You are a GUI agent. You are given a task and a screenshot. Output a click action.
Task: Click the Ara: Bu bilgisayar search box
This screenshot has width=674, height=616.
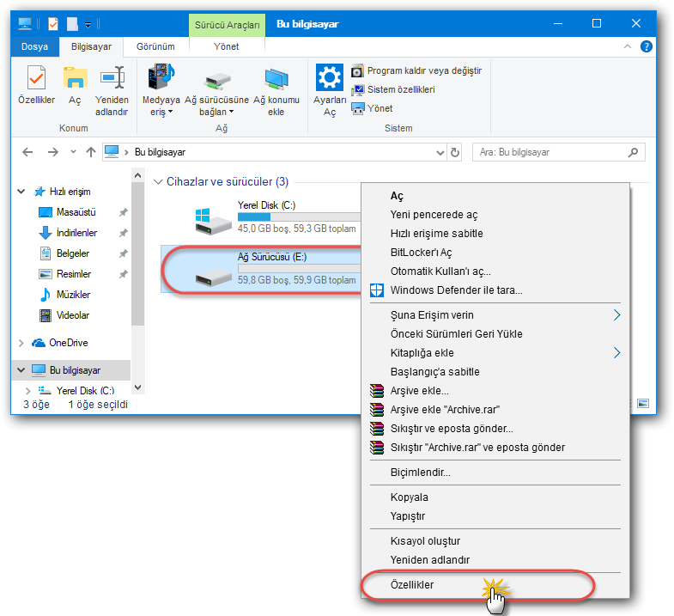(x=558, y=152)
